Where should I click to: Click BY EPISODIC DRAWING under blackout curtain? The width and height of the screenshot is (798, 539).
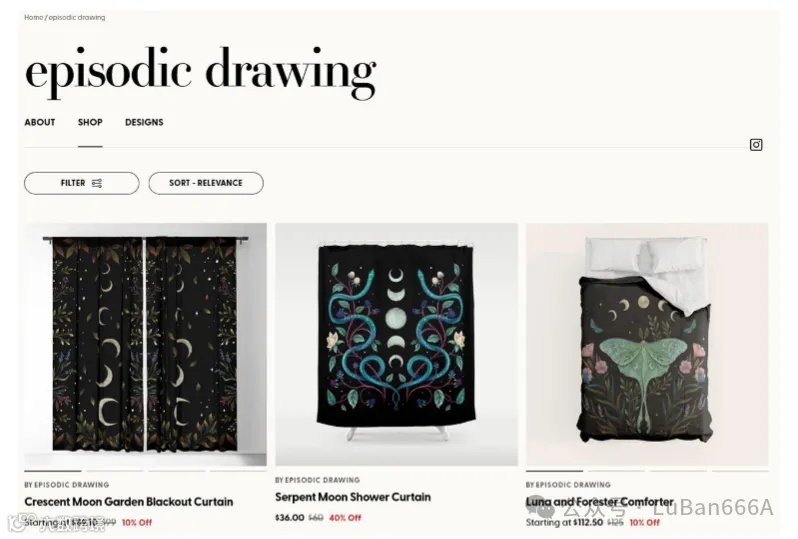click(67, 485)
